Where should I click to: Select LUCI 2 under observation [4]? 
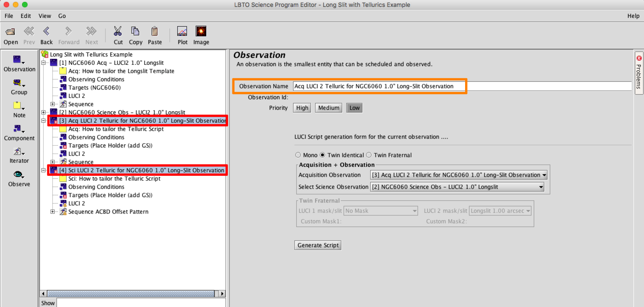pyautogui.click(x=76, y=204)
